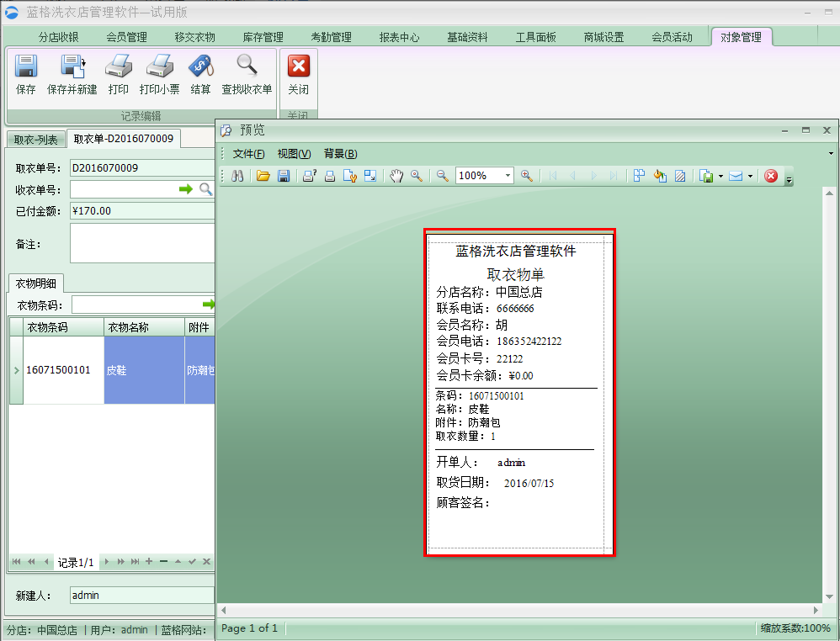Click the zoom-out magnifier beside 100%
This screenshot has height=641, width=840.
(x=442, y=176)
